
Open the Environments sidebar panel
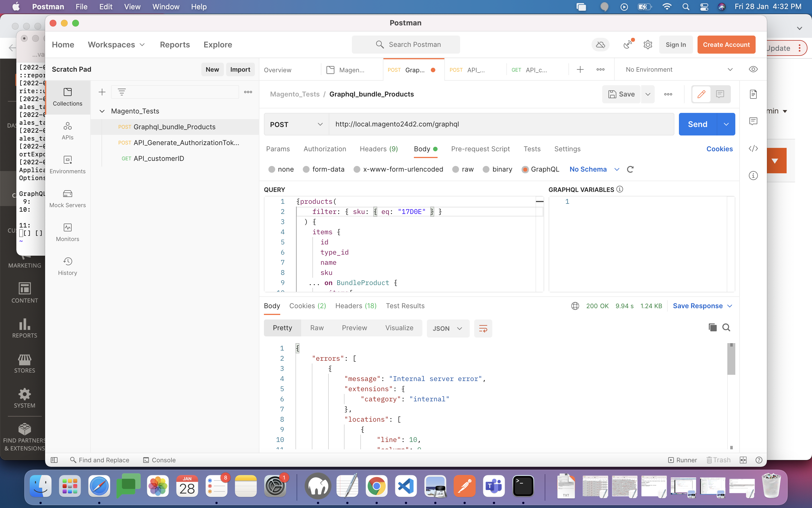(x=67, y=165)
